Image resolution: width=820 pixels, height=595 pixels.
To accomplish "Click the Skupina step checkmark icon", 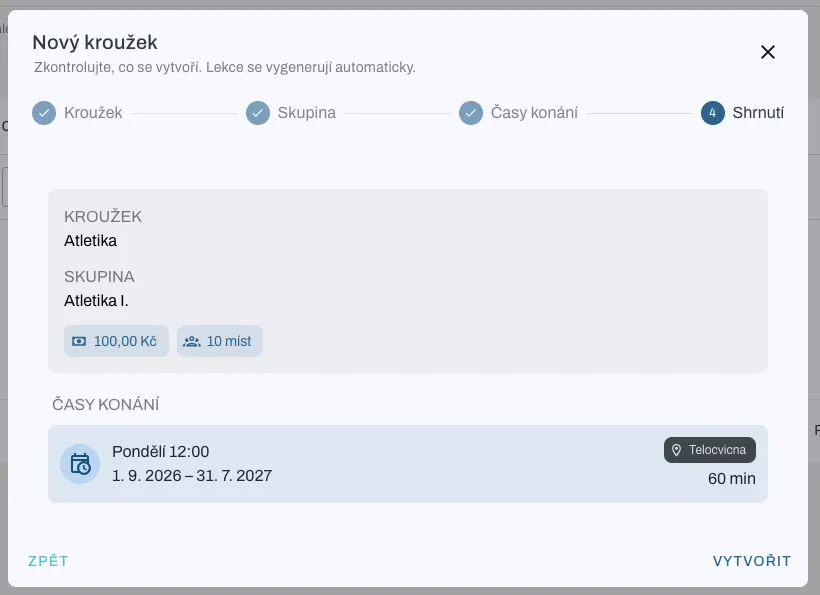I will click(x=258, y=112).
